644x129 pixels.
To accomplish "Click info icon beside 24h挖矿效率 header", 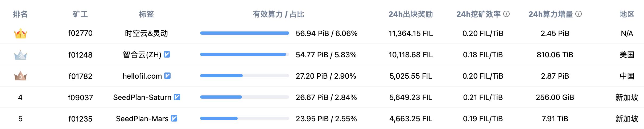I will (507, 14).
